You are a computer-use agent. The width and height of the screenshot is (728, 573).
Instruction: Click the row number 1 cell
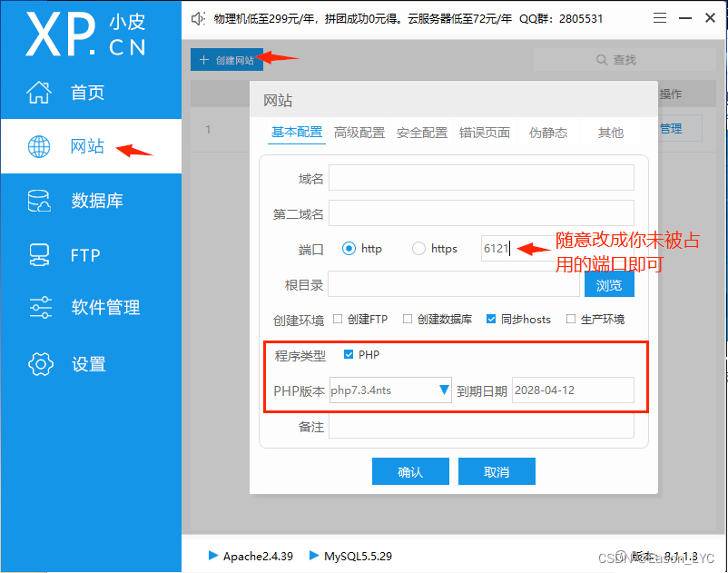[x=208, y=129]
